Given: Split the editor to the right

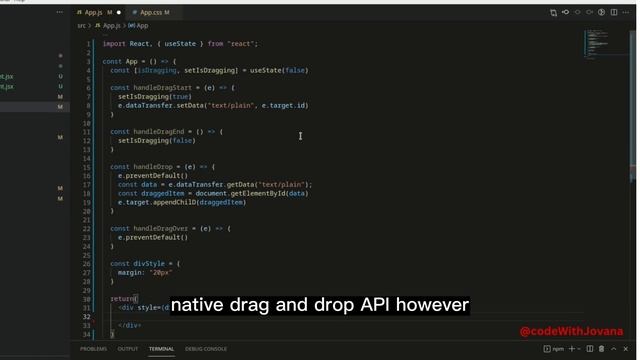Looking at the screenshot, I should point(614,13).
